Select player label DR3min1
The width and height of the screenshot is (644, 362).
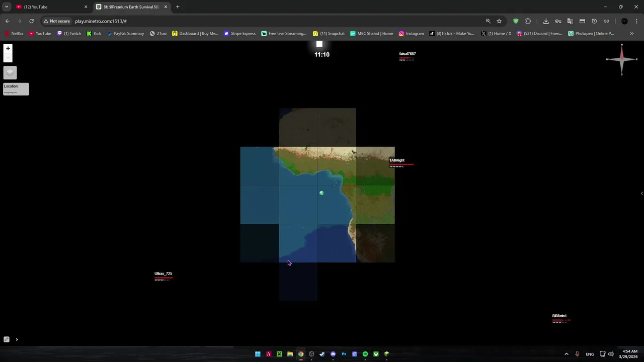click(x=559, y=316)
